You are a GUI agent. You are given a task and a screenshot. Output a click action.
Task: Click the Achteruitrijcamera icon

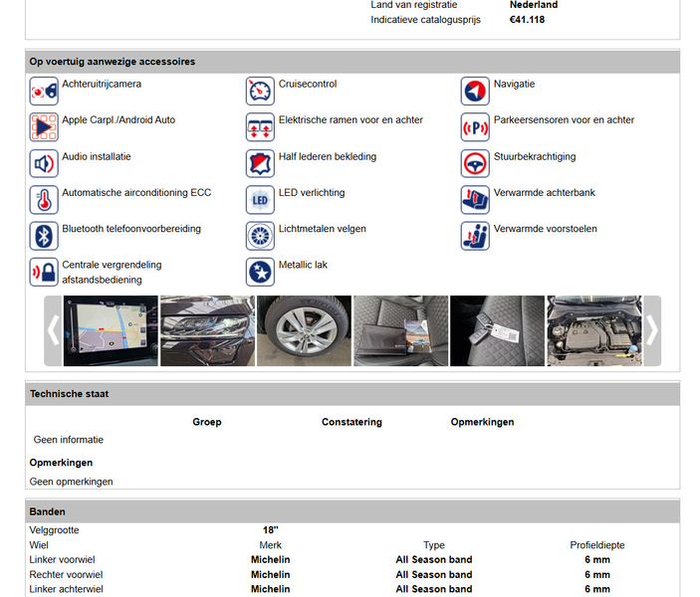coord(44,91)
